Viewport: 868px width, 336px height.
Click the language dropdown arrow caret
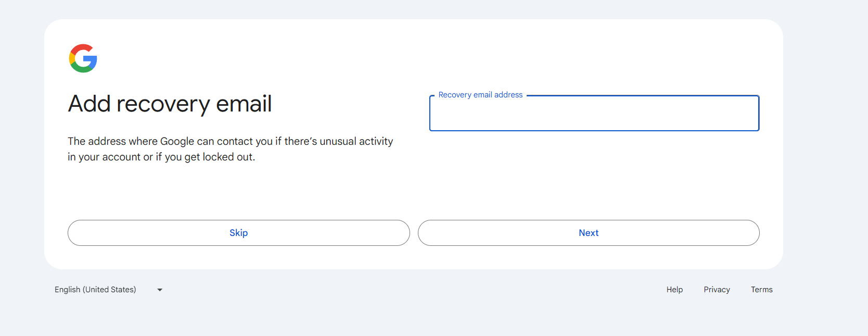pos(160,290)
